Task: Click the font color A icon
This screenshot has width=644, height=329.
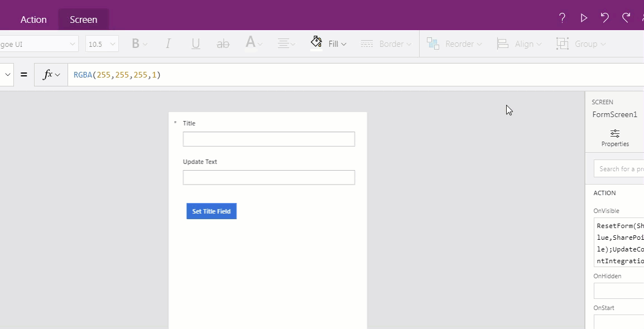Action: (250, 43)
